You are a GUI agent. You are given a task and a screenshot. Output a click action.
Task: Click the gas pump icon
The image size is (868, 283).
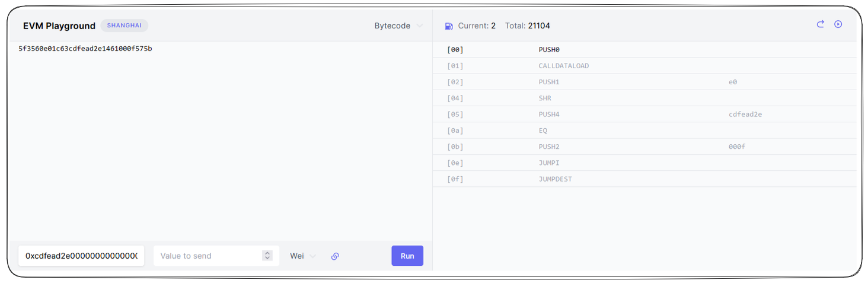449,26
